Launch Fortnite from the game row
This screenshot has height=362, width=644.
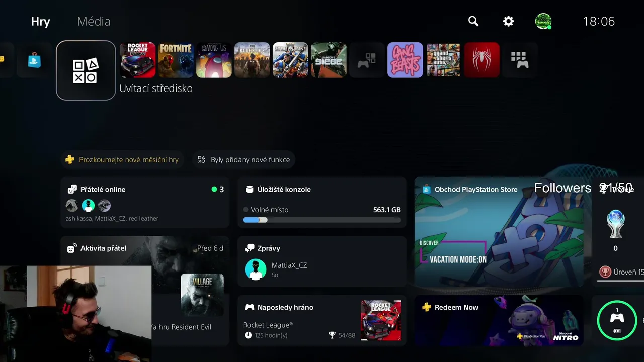pyautogui.click(x=176, y=60)
